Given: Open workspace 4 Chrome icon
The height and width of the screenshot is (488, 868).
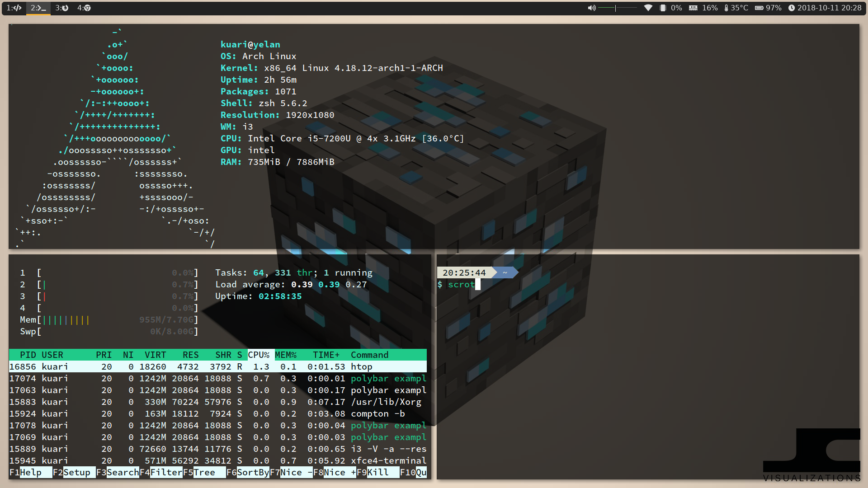Looking at the screenshot, I should coord(84,8).
